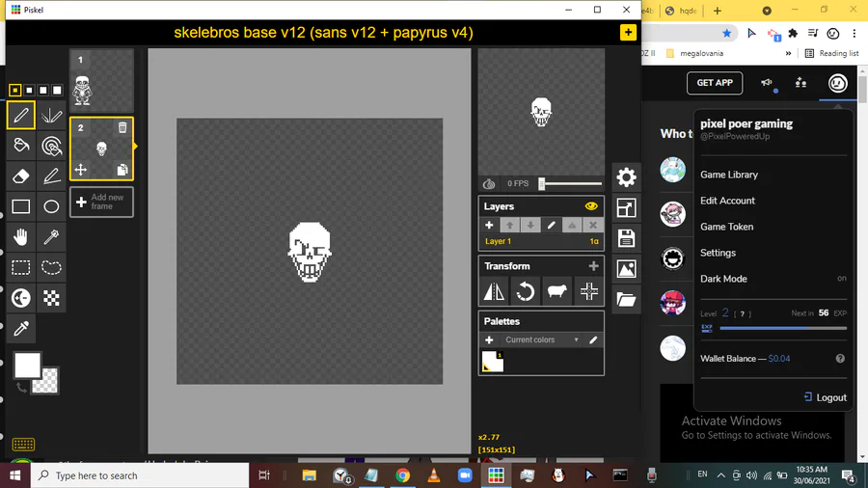
Task: Select the Eraser tool
Action: (x=21, y=176)
